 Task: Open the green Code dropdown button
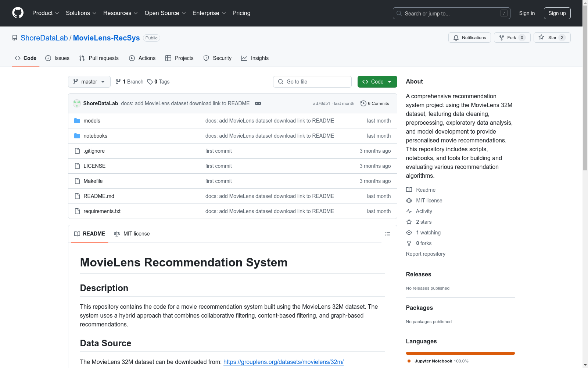tap(377, 82)
